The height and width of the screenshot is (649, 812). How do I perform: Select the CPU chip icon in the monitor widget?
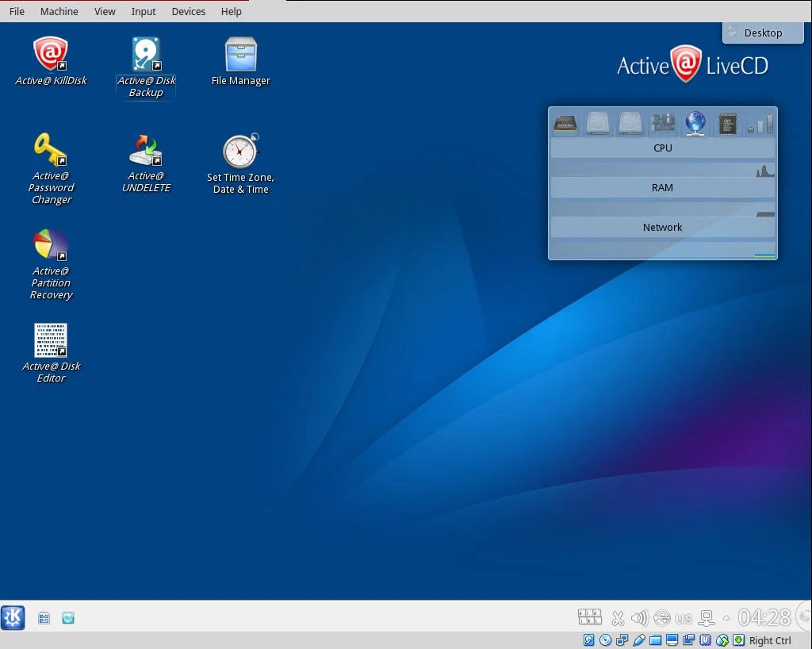point(728,124)
